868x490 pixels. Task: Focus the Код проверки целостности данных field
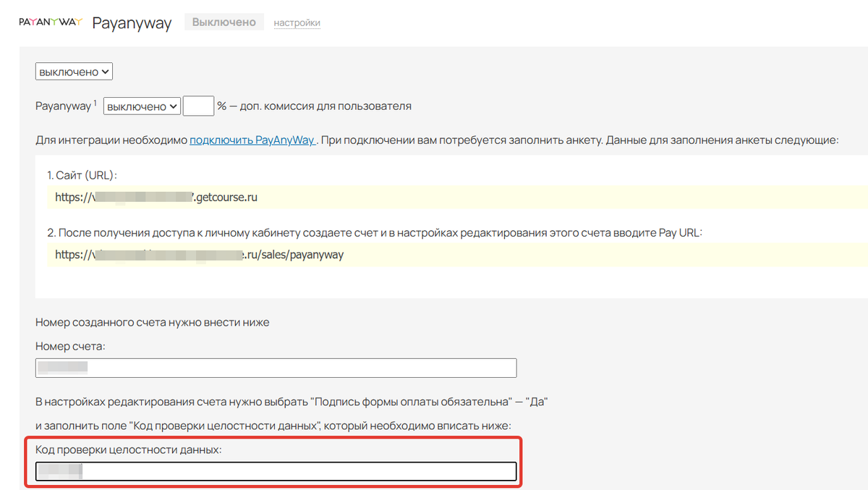[276, 472]
